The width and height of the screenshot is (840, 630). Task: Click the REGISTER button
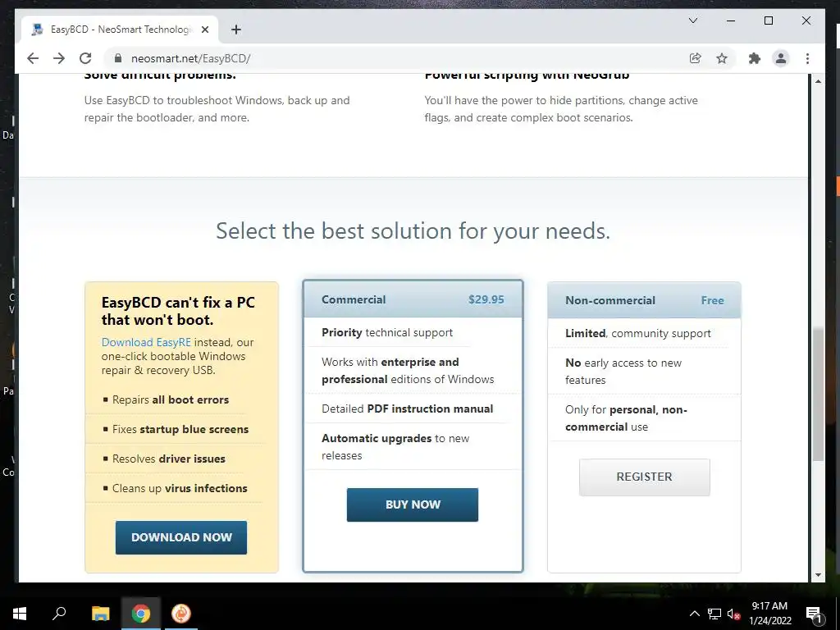(x=645, y=477)
